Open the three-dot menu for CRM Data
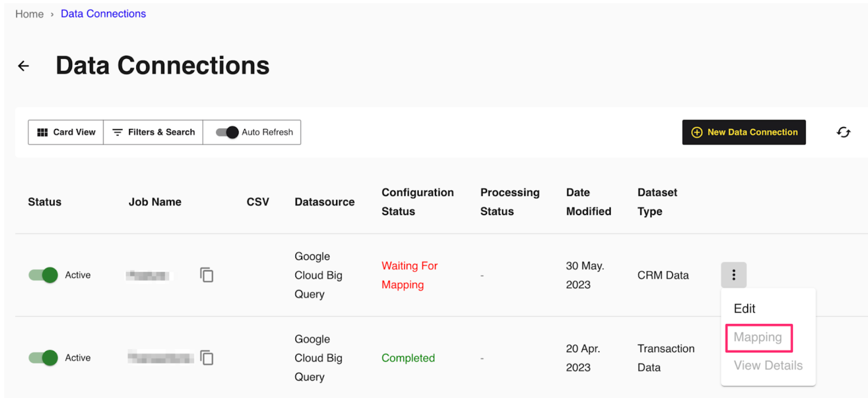 (733, 275)
